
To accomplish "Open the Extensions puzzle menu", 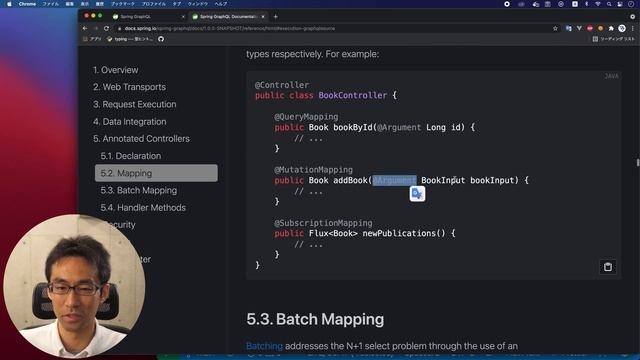I will 611,29.
